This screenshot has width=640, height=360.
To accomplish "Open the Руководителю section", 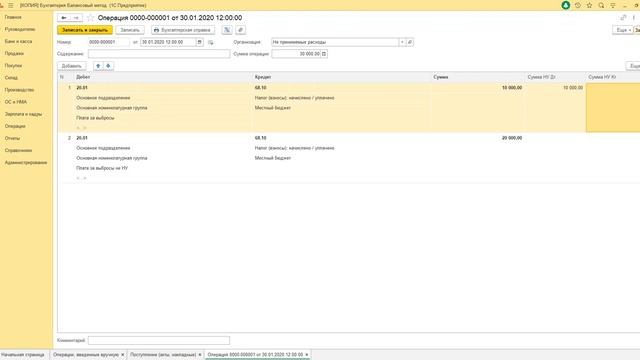I will click(x=20, y=29).
